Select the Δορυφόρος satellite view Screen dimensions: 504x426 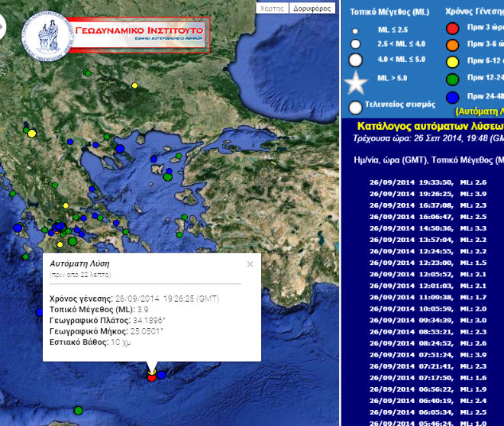pos(312,8)
